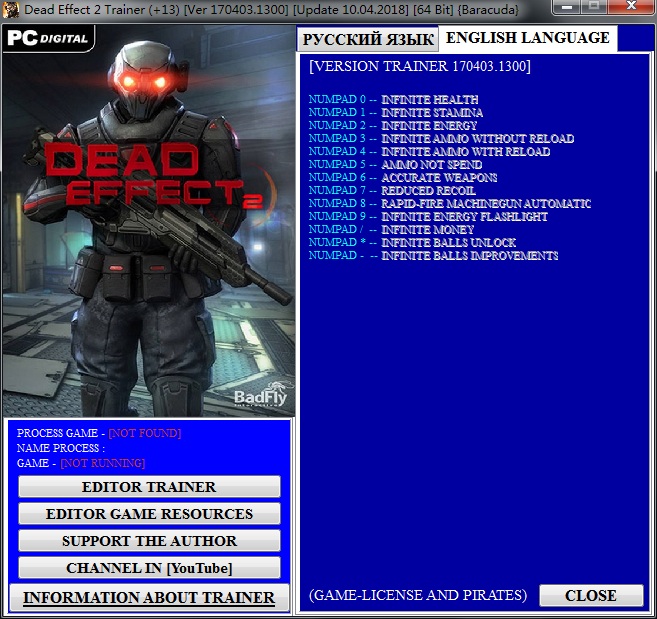Click the ACCURATE WEAPONS line
The width and height of the screenshot is (657, 619).
tap(403, 177)
